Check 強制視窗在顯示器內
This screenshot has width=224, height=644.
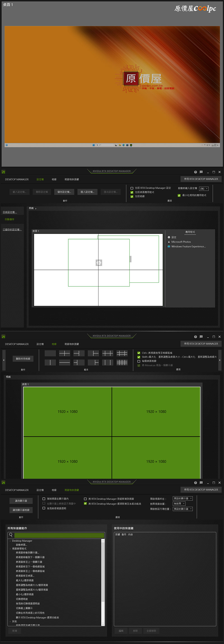tap(44, 499)
